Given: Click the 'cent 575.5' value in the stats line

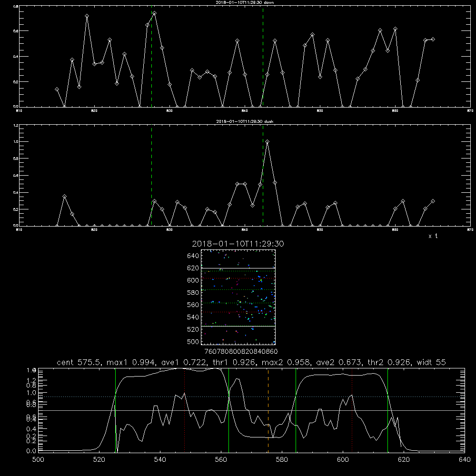Looking at the screenshot, I should [x=80, y=362].
